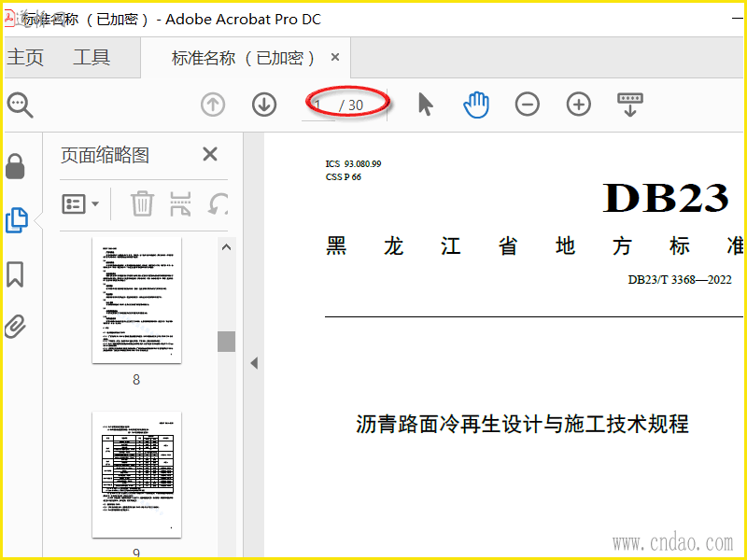Click the thumbnail panel page-layout tool icon
747x560 pixels.
(180, 203)
